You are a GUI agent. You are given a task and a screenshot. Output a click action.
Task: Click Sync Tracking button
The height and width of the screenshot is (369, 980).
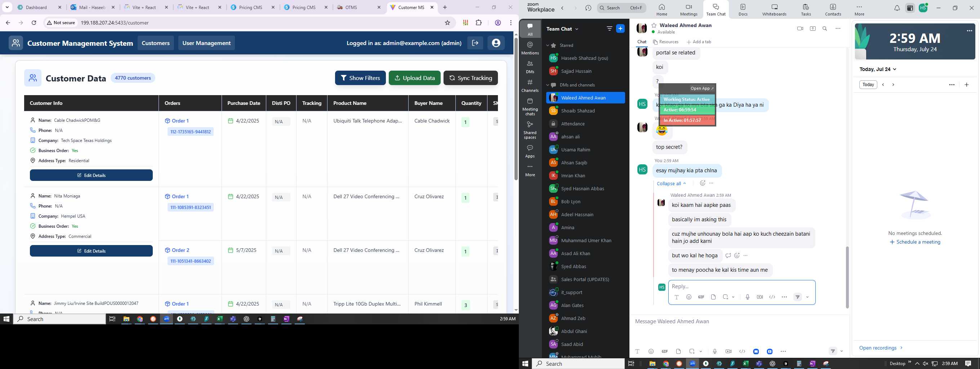point(471,78)
